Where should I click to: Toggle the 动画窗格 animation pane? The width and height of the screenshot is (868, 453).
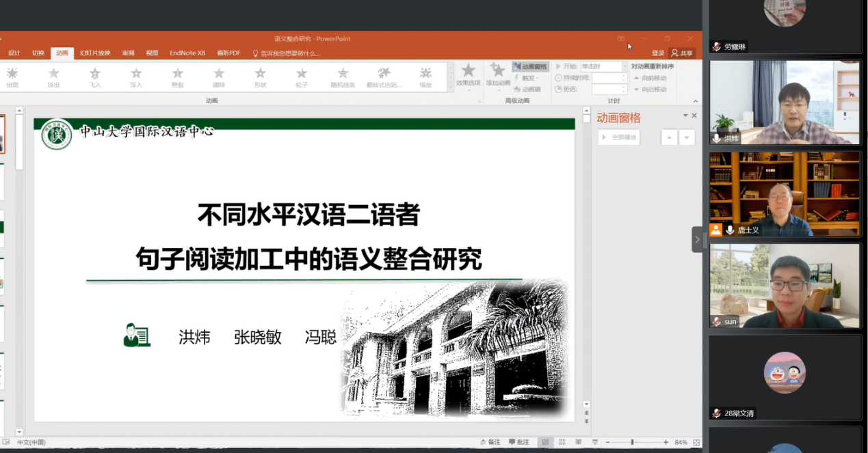click(530, 66)
